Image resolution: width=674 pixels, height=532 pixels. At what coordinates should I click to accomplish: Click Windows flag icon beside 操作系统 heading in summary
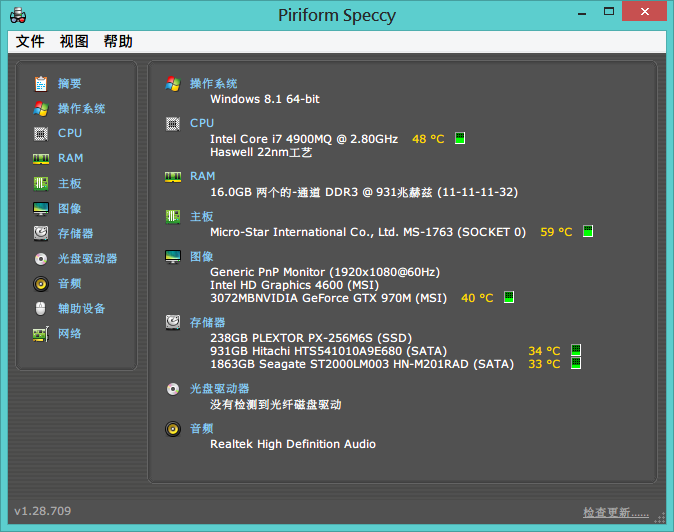pyautogui.click(x=173, y=84)
